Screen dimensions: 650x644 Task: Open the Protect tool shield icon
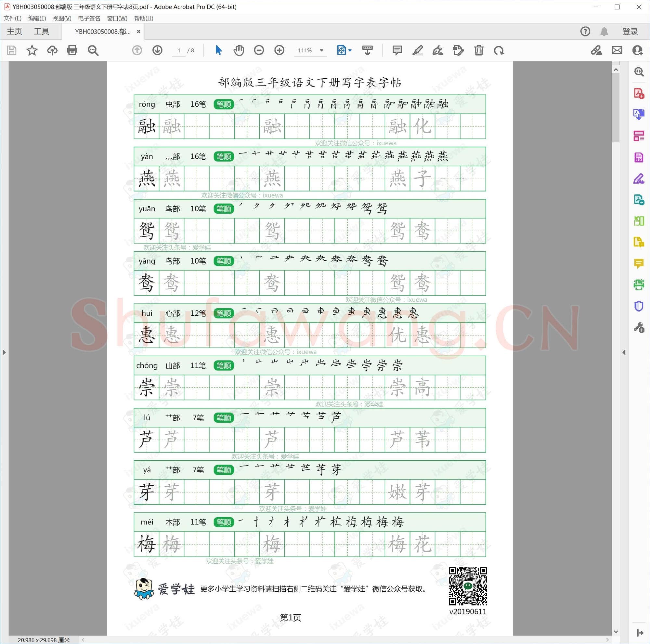639,306
